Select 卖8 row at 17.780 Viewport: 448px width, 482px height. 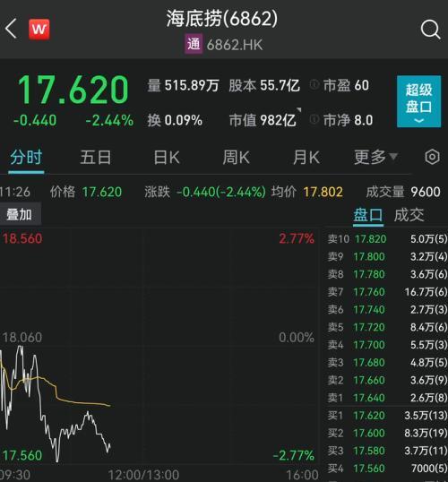tap(387, 274)
